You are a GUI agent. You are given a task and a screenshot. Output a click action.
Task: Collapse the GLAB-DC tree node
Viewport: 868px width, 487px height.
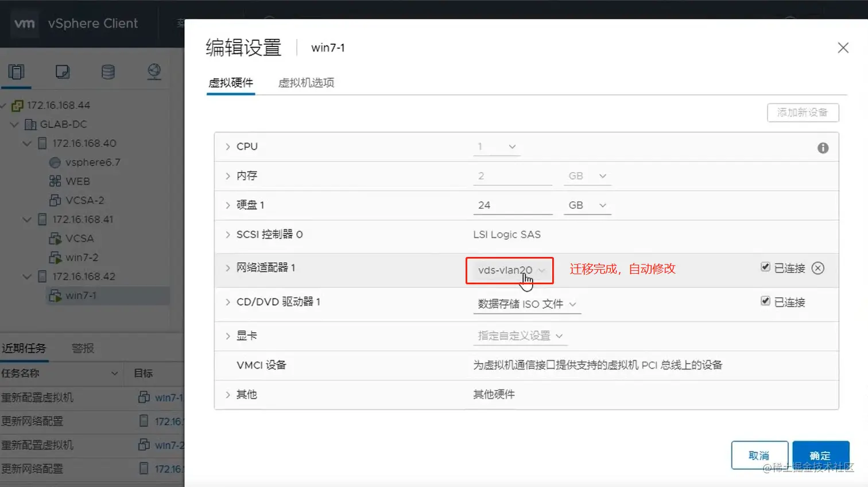(14, 124)
